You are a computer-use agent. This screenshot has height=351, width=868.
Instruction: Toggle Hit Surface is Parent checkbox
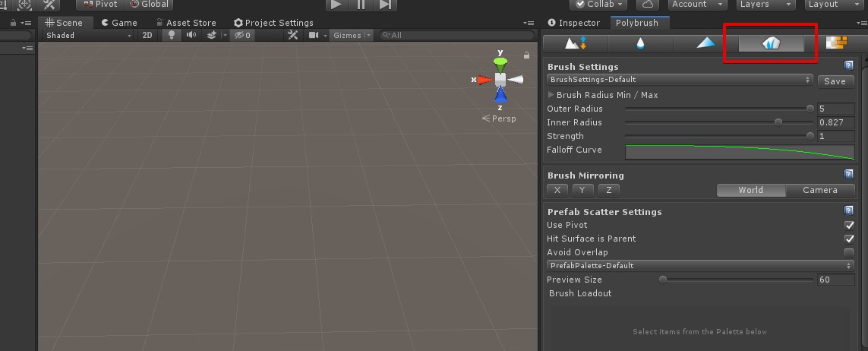[849, 239]
